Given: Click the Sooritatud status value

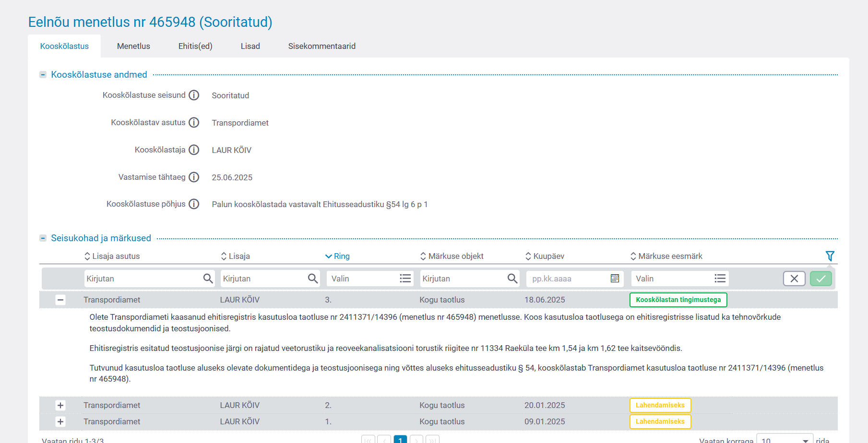Looking at the screenshot, I should click(230, 95).
